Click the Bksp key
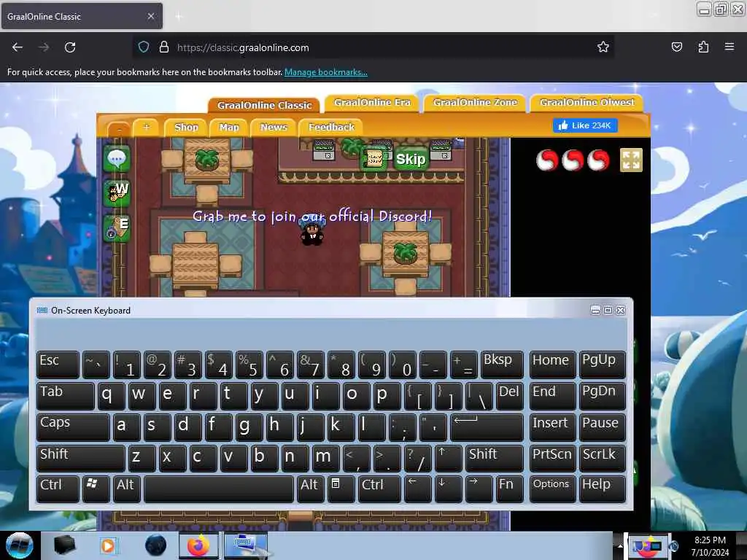 pyautogui.click(x=502, y=365)
